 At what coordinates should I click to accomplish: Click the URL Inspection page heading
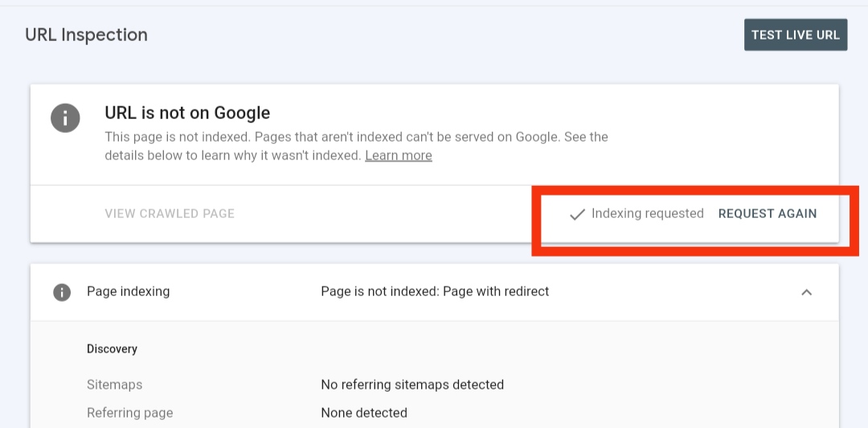point(86,35)
